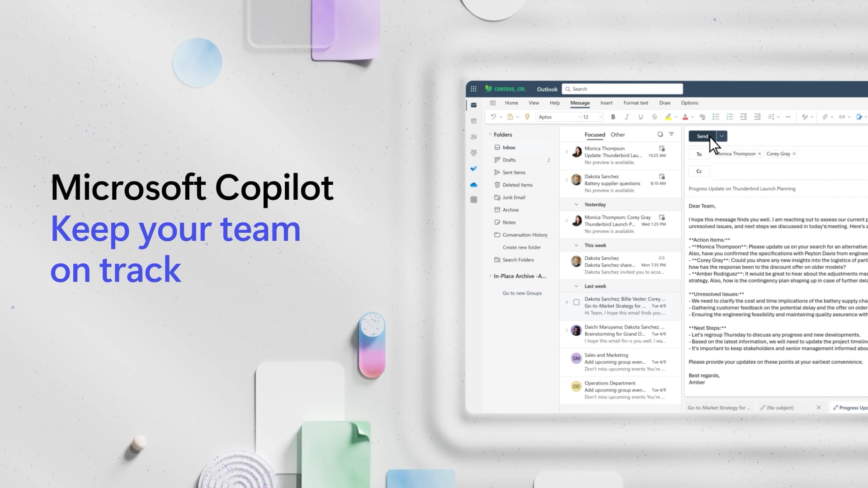Click the Underline formatting icon

[641, 117]
